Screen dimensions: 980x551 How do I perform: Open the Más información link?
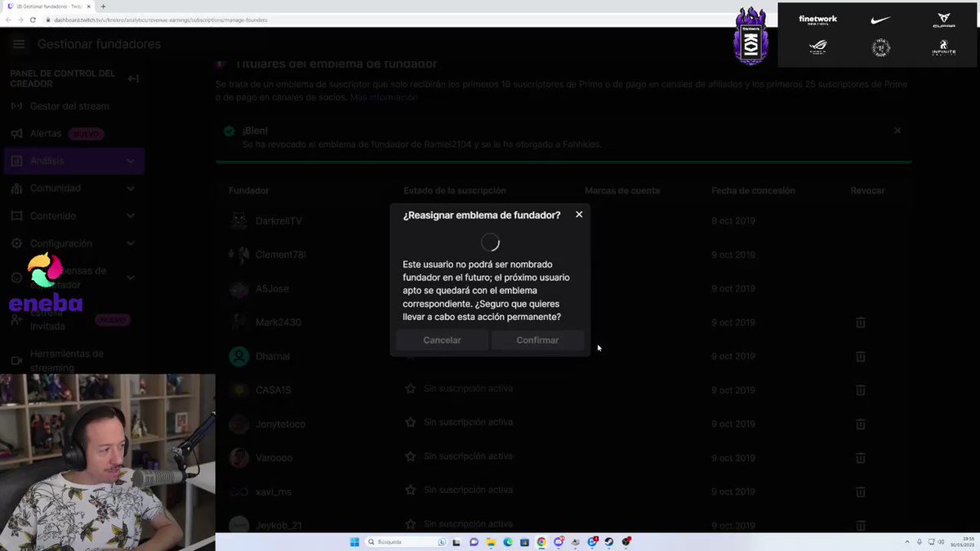pyautogui.click(x=384, y=97)
